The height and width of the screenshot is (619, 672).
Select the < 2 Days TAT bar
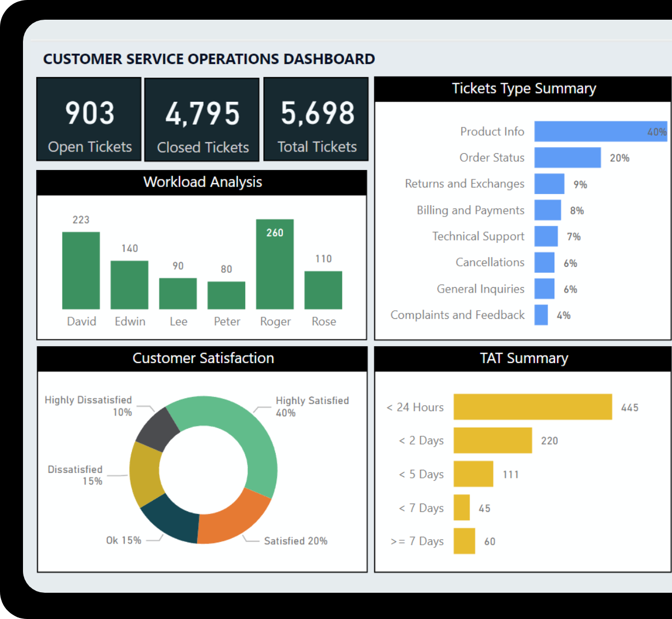pos(493,440)
